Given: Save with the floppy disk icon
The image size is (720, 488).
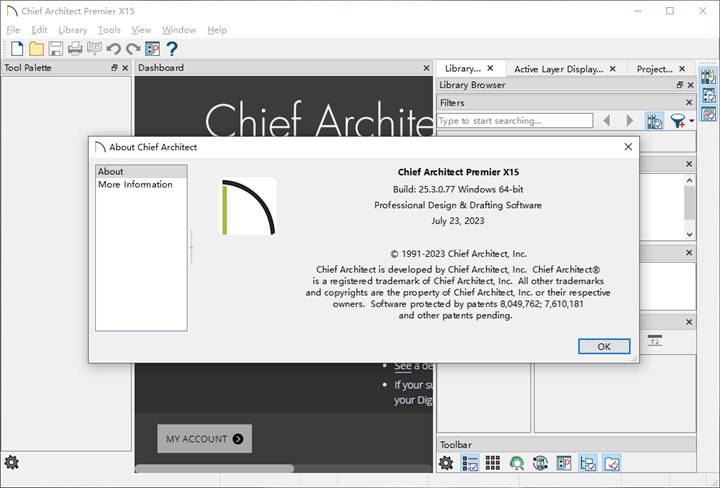Looking at the screenshot, I should (56, 48).
